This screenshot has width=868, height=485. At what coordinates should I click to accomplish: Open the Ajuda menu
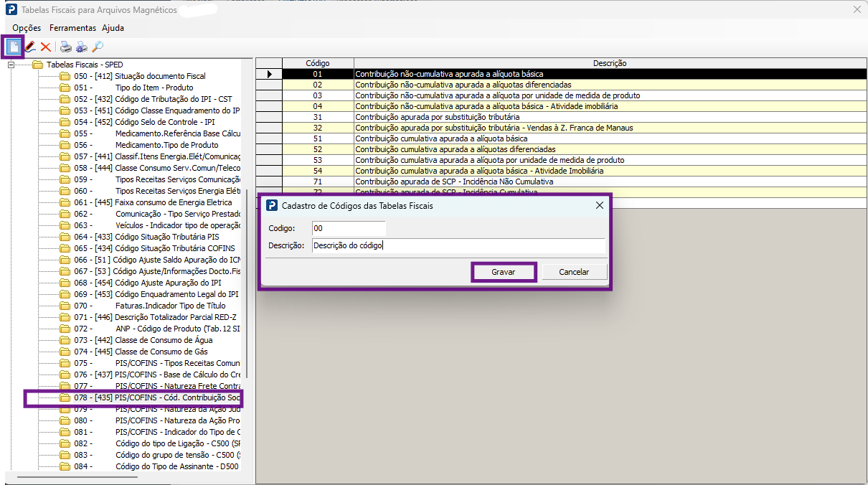(x=113, y=28)
